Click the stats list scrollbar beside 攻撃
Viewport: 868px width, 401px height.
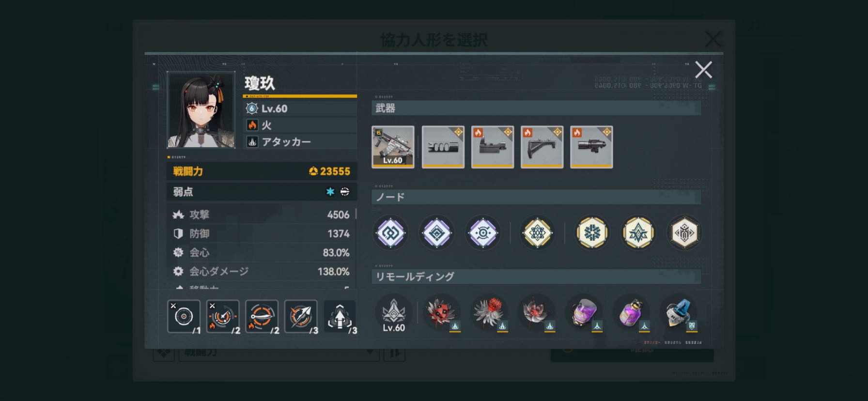pyautogui.click(x=356, y=214)
